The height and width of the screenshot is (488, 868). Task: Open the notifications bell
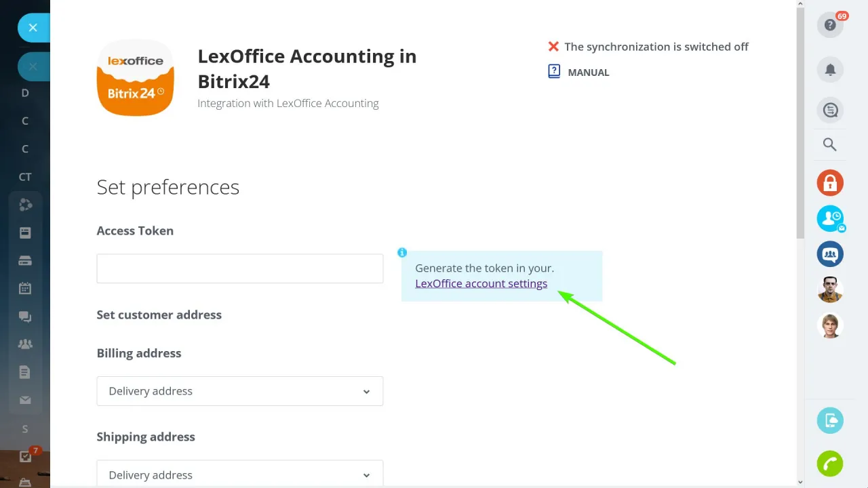(x=830, y=69)
